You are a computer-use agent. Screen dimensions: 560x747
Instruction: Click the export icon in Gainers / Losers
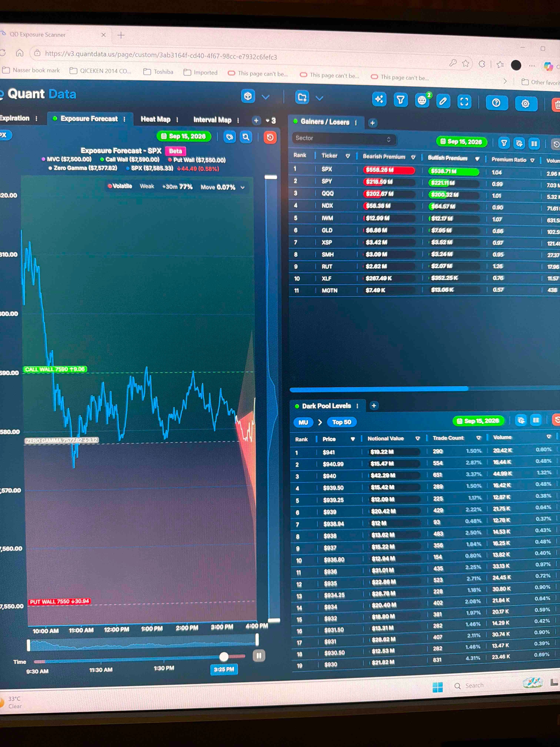tap(519, 144)
